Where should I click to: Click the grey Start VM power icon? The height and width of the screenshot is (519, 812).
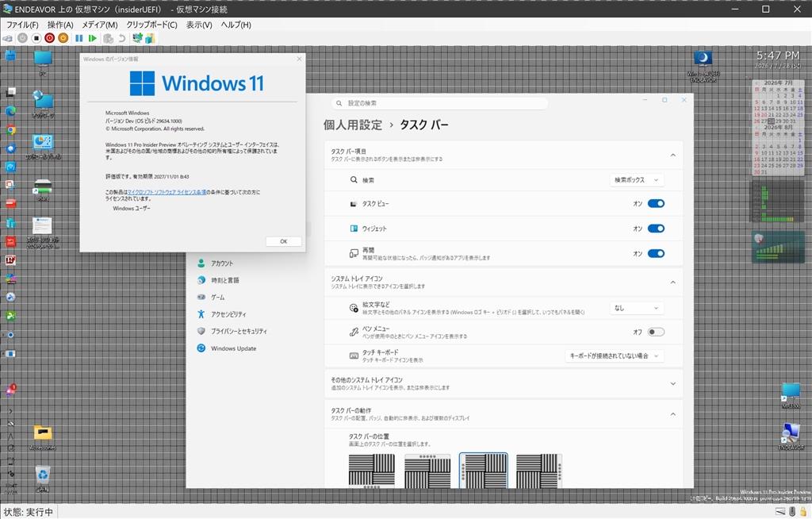pyautogui.click(x=22, y=38)
